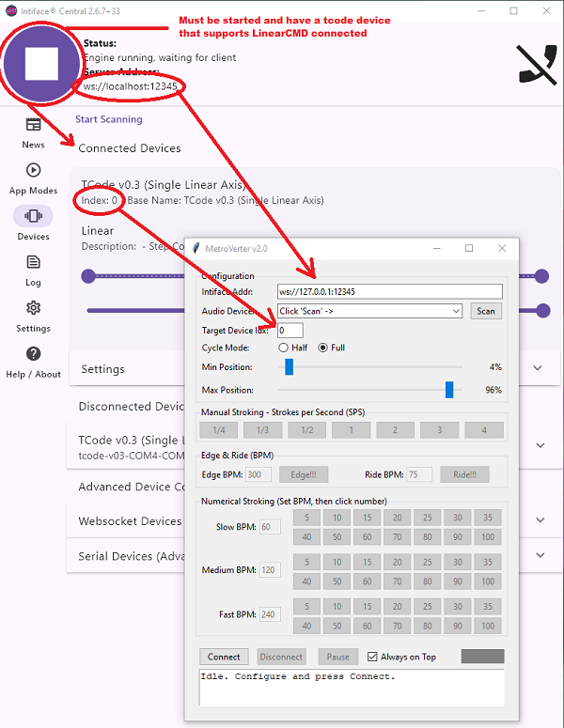Open the News section icon
The height and width of the screenshot is (728, 564).
coord(33,124)
